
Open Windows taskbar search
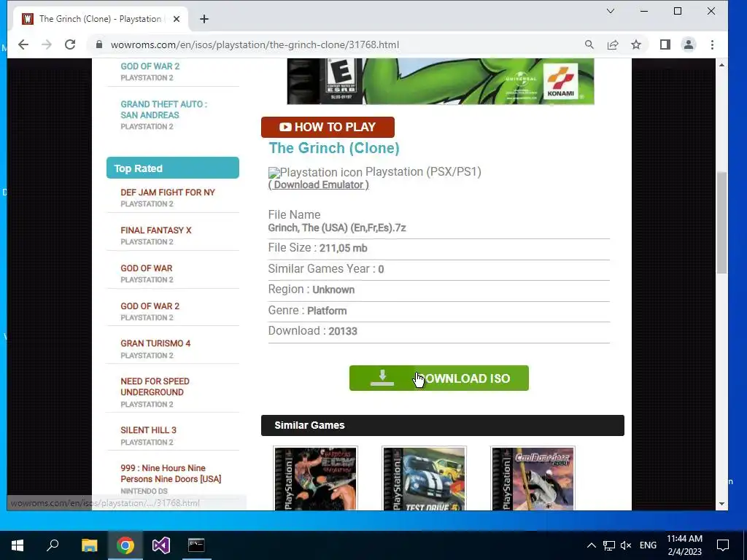pos(53,545)
